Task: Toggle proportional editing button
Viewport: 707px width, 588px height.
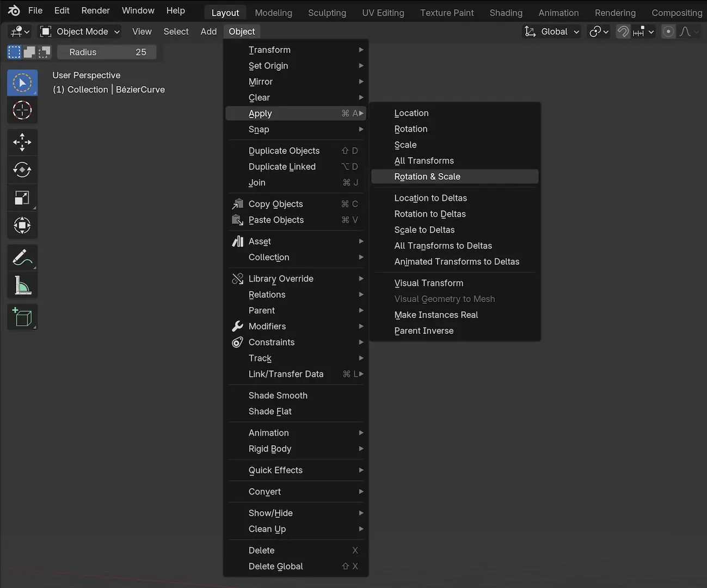Action: (x=668, y=32)
